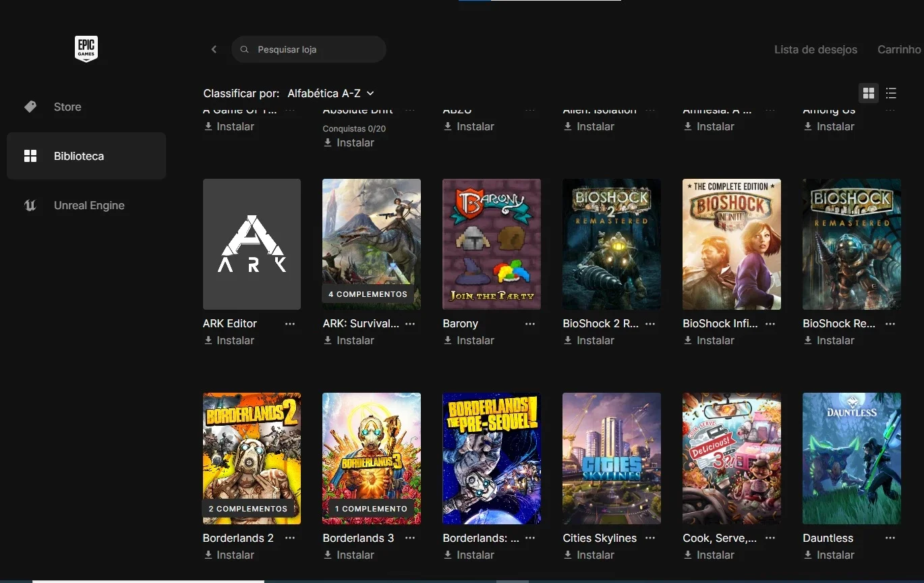Click the Dauntless title text
The height and width of the screenshot is (583, 924).
828,538
